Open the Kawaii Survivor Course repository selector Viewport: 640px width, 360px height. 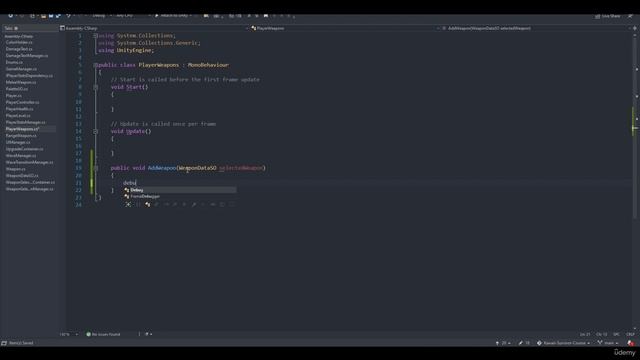(x=563, y=343)
